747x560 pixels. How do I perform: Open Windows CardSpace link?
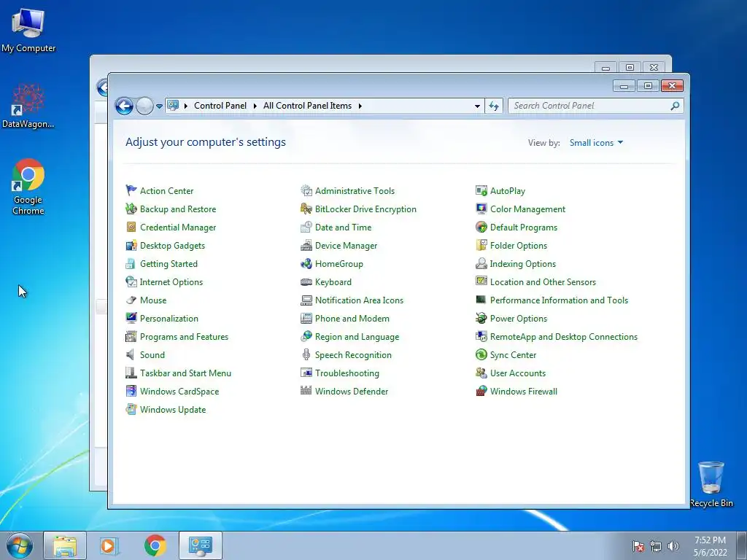(179, 392)
